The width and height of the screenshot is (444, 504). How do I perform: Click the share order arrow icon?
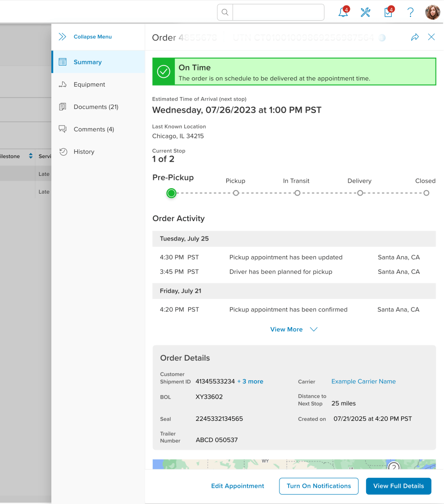(415, 37)
